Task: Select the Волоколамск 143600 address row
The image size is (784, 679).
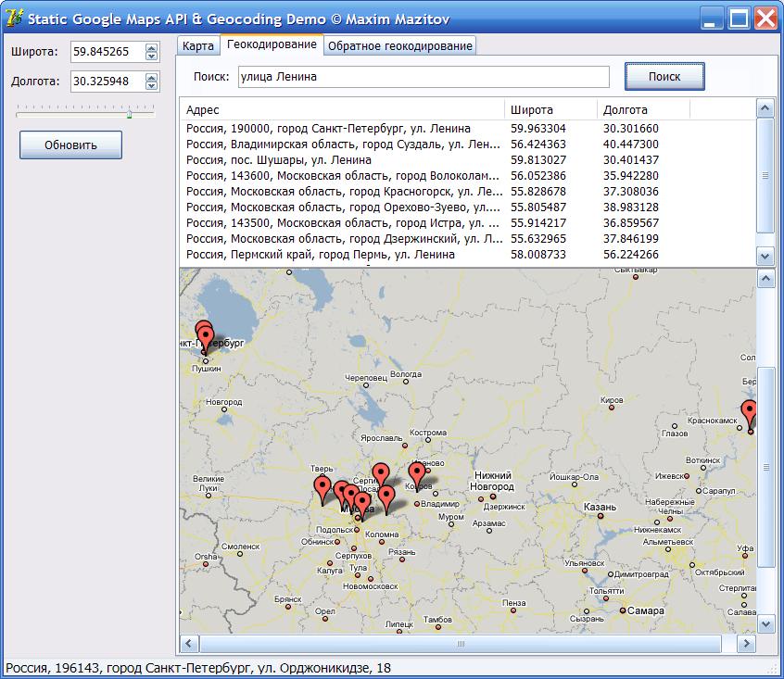Action: [467, 175]
